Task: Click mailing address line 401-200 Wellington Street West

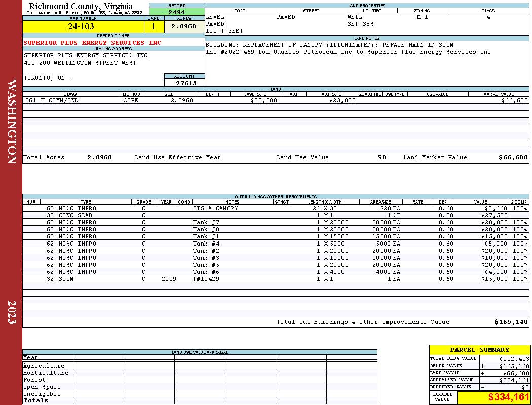Action: [80, 63]
